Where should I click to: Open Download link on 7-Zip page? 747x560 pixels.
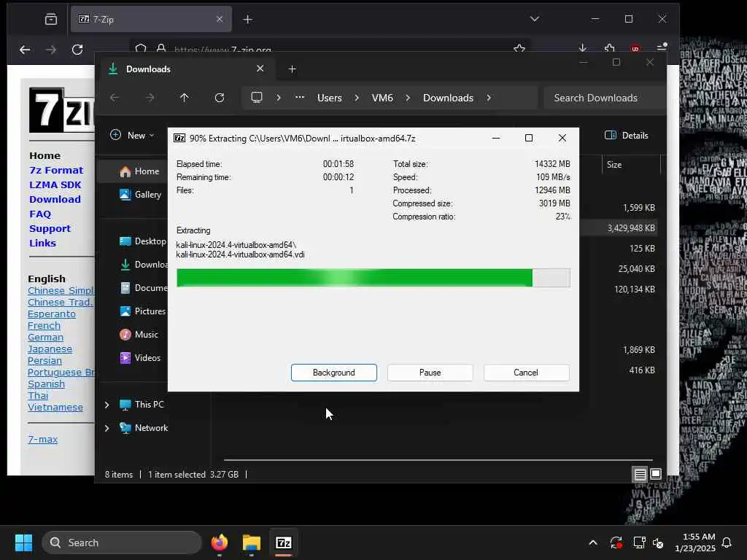pos(55,199)
